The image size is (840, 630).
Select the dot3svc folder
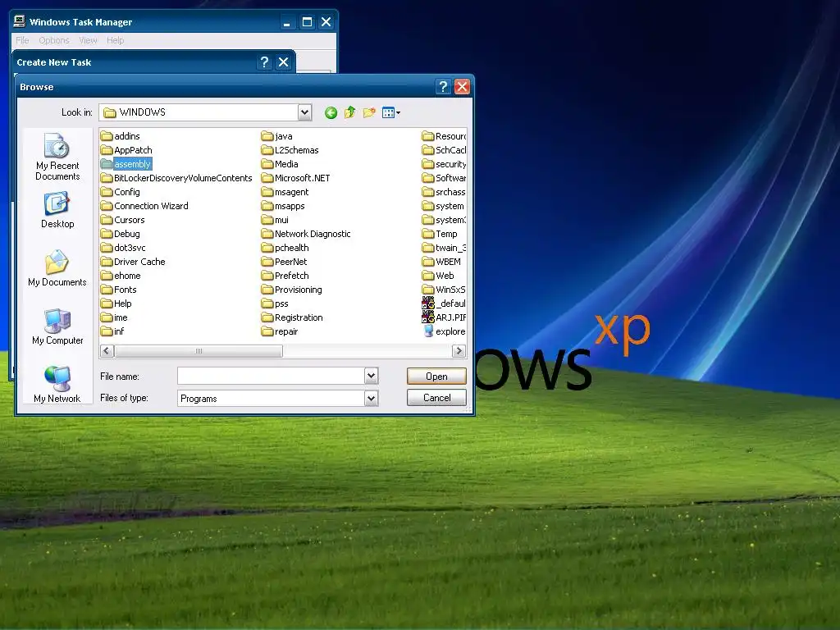click(x=123, y=248)
